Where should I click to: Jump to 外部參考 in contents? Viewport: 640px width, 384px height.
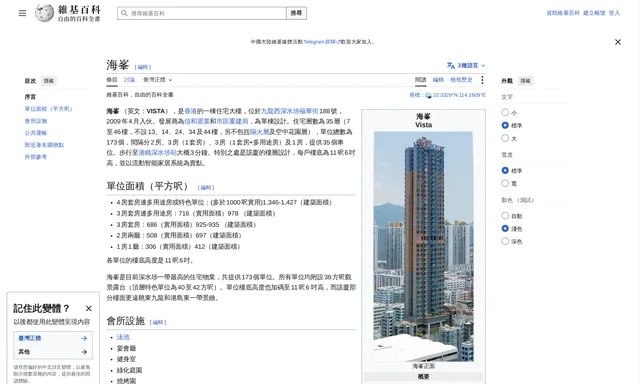click(36, 157)
